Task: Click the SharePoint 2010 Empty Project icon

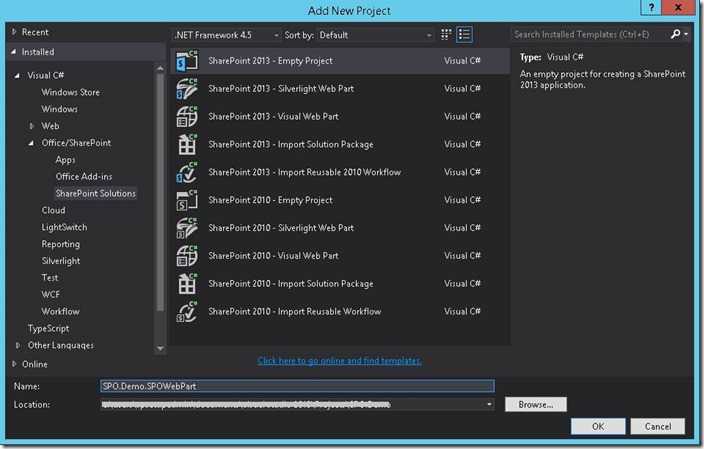Action: [187, 200]
